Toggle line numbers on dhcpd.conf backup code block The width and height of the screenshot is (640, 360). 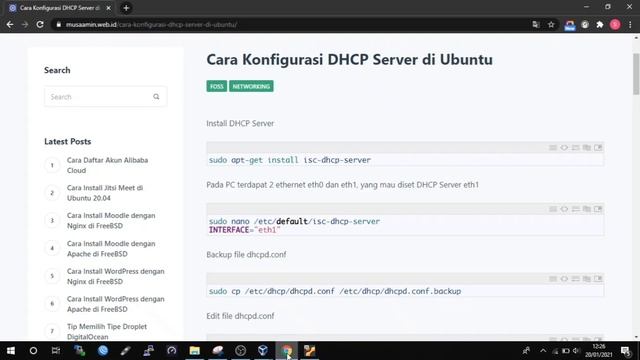(553, 279)
